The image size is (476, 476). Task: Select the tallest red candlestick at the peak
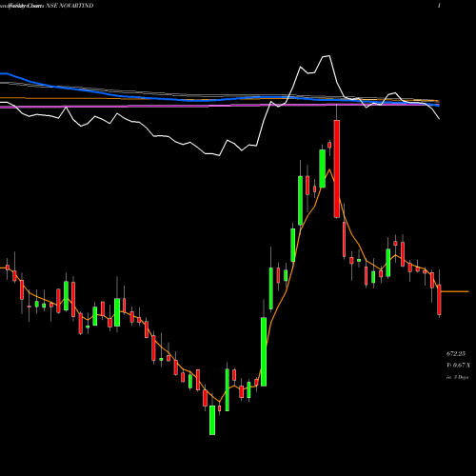coord(337,169)
